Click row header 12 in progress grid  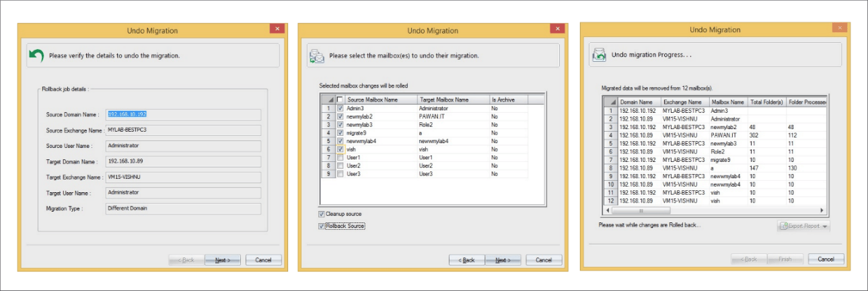(x=610, y=200)
